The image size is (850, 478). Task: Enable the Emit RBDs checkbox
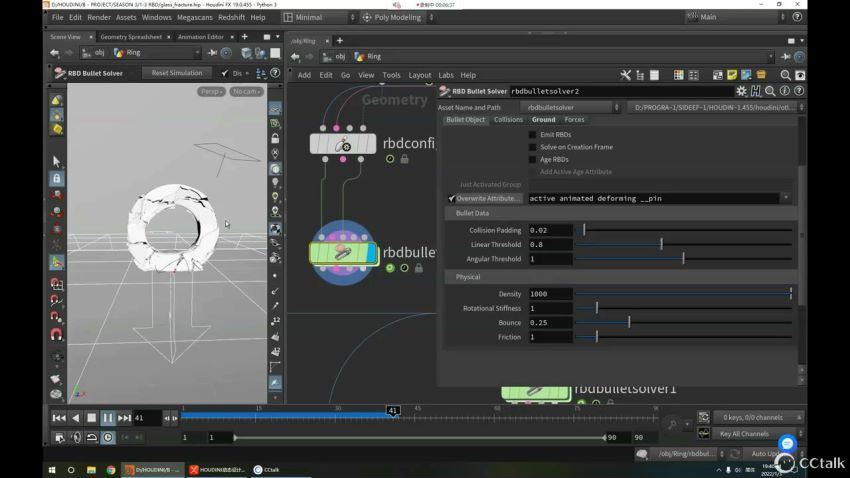(532, 134)
